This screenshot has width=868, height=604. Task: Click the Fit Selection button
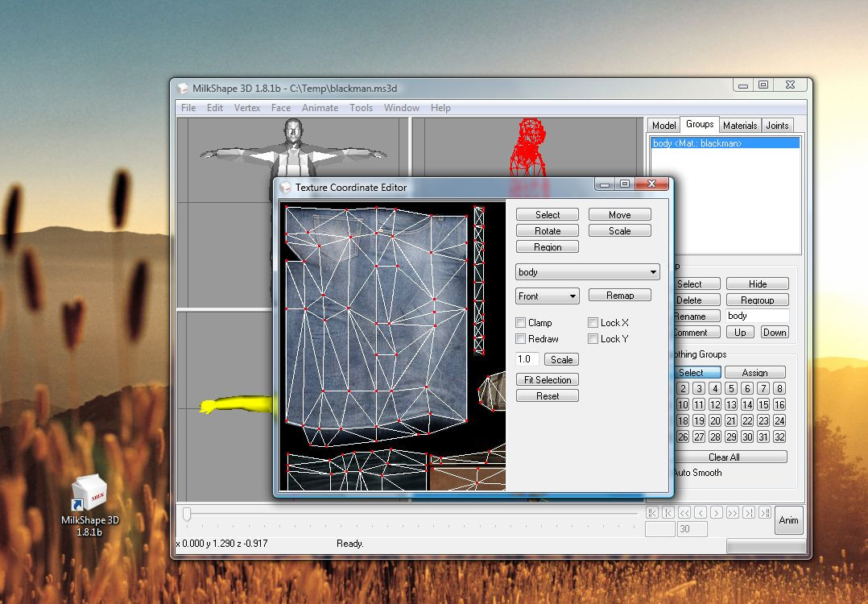click(x=548, y=380)
